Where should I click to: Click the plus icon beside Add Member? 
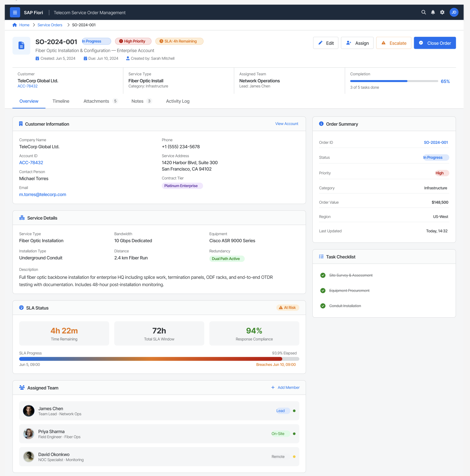pos(273,388)
